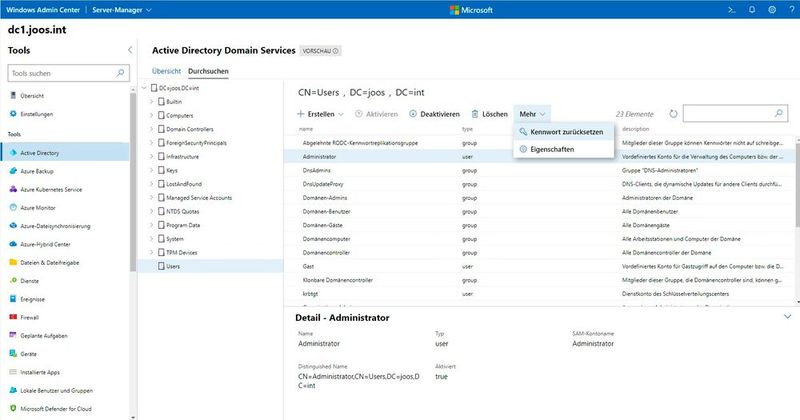Click search magnifier in Tools suchen box

pyautogui.click(x=120, y=73)
